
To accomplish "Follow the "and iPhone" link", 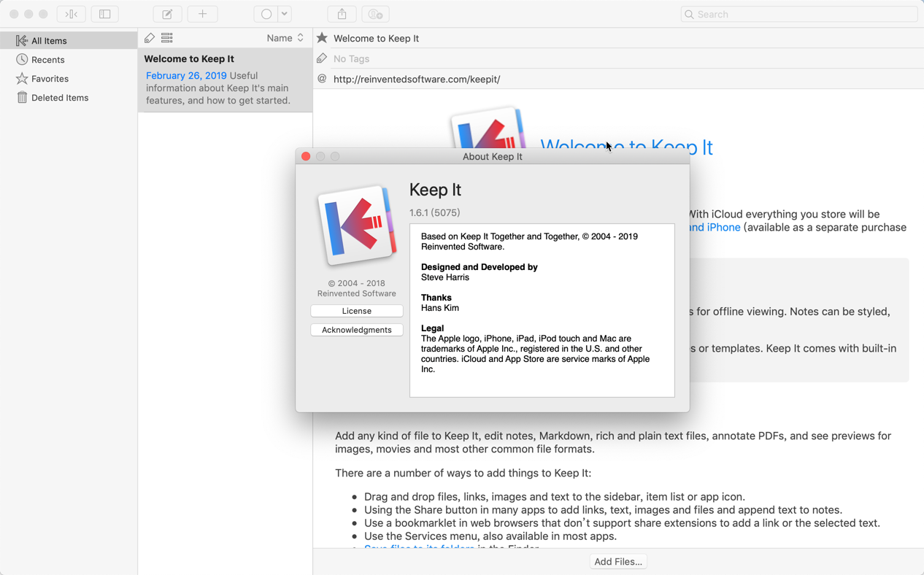I will click(x=715, y=228).
